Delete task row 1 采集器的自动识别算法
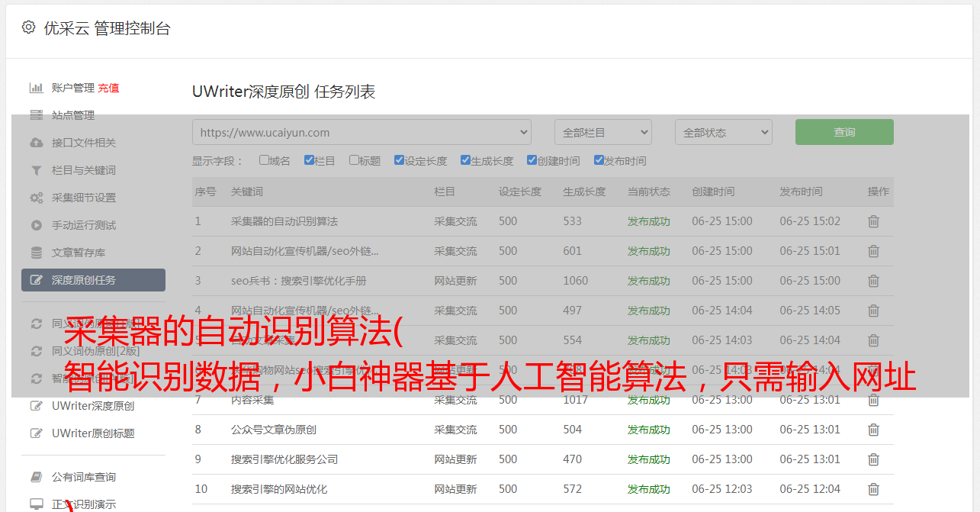Image resolution: width=980 pixels, height=512 pixels. coord(874,221)
